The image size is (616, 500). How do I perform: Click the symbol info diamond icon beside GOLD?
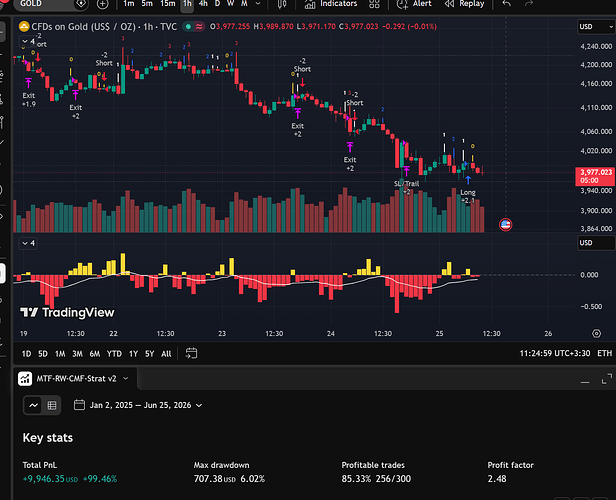(x=81, y=4)
